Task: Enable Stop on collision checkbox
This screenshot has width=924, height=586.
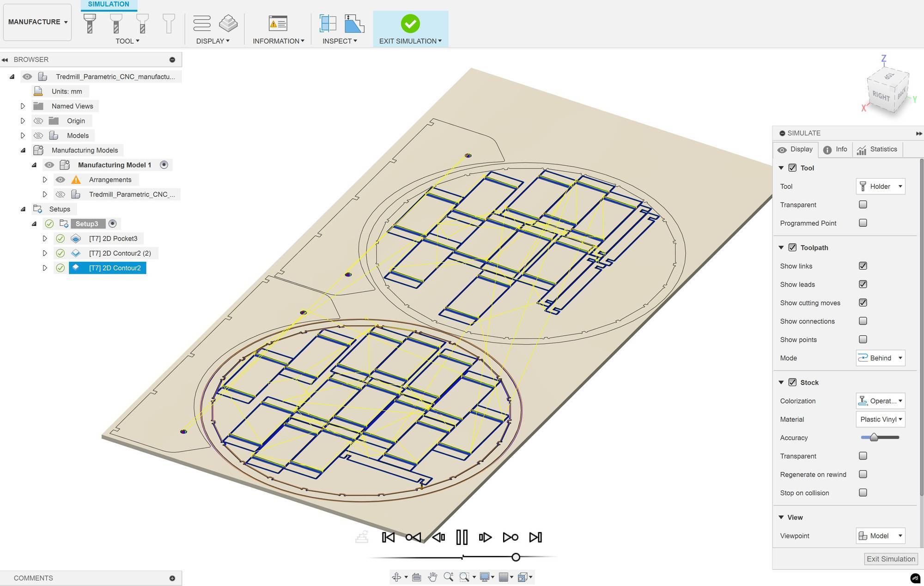Action: point(863,492)
